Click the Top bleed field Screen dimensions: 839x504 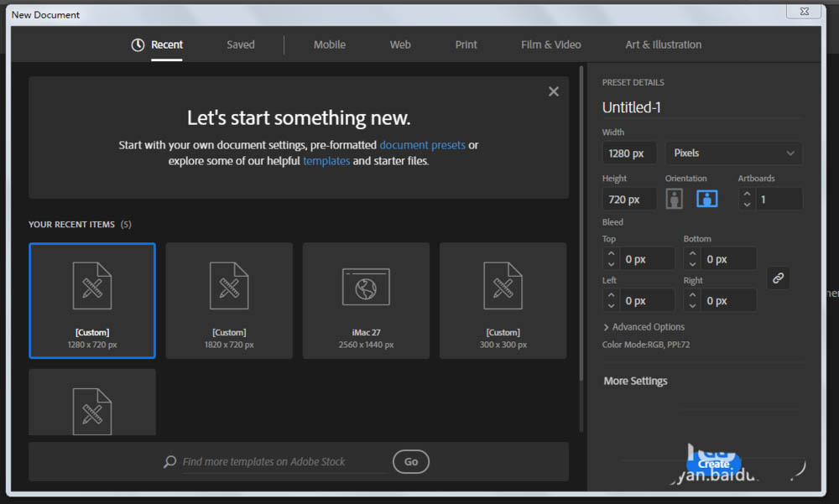pos(648,259)
